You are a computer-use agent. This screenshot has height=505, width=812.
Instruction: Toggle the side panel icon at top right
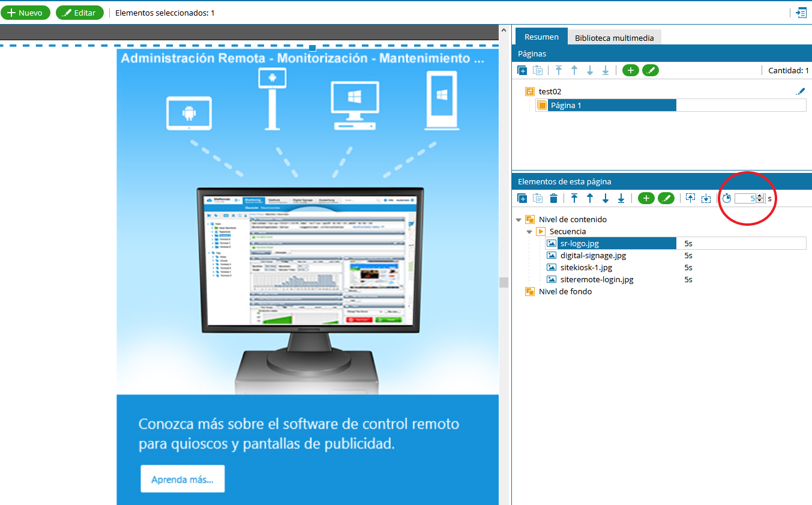(801, 13)
